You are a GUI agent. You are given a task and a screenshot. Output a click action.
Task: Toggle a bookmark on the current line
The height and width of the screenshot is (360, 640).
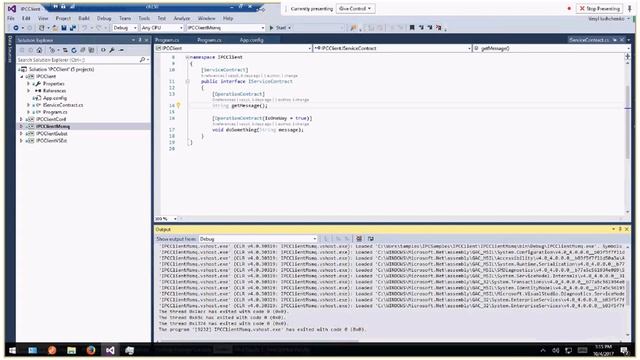pos(412,28)
